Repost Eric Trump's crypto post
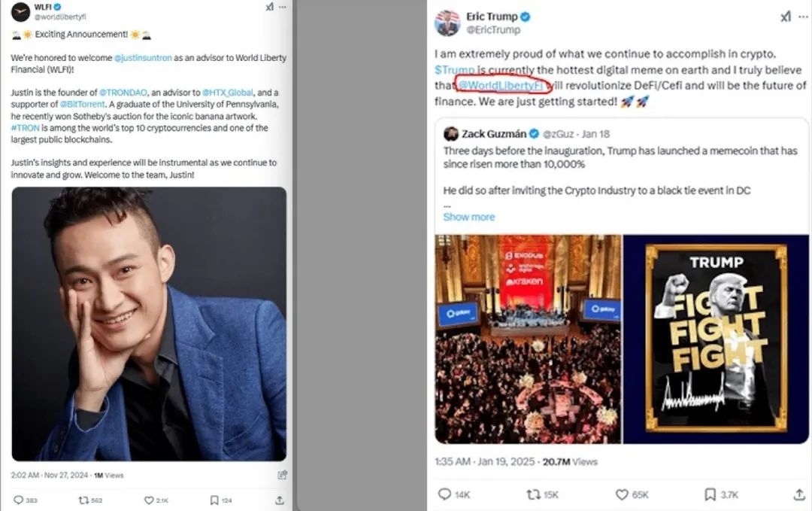 pos(533,494)
